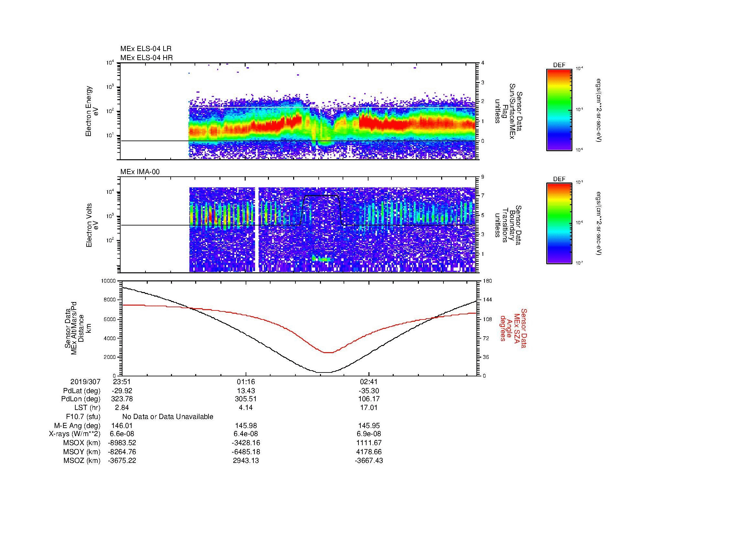Click the 'MEx IMA-00' panel title
The height and width of the screenshot is (534, 756).
tap(140, 172)
